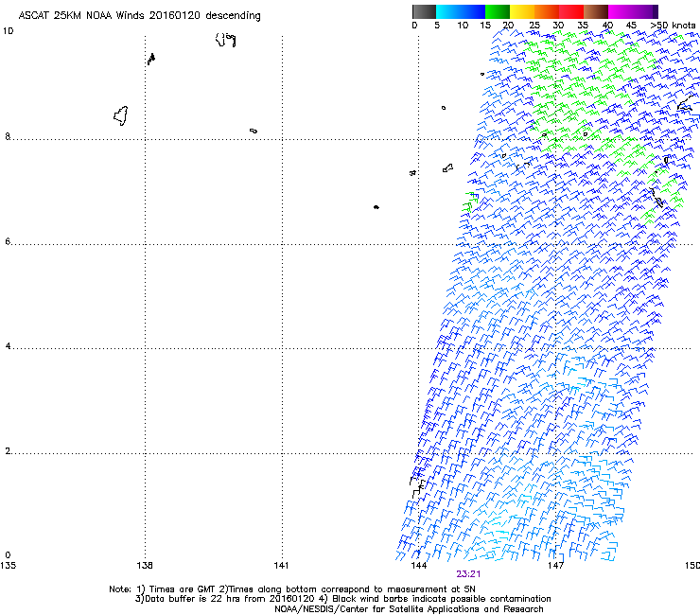Click the green 15-20 knots color segment
The height and width of the screenshot is (615, 700).
[x=498, y=11]
